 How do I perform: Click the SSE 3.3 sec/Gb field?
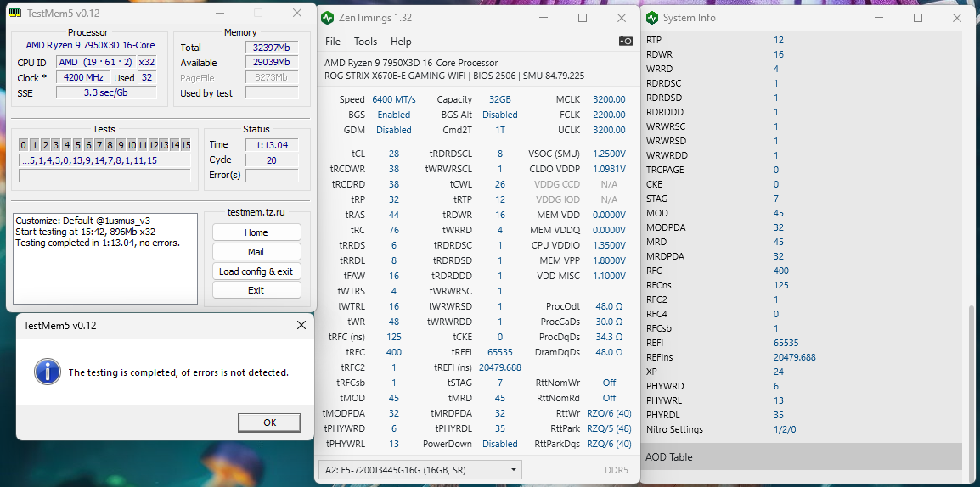106,92
